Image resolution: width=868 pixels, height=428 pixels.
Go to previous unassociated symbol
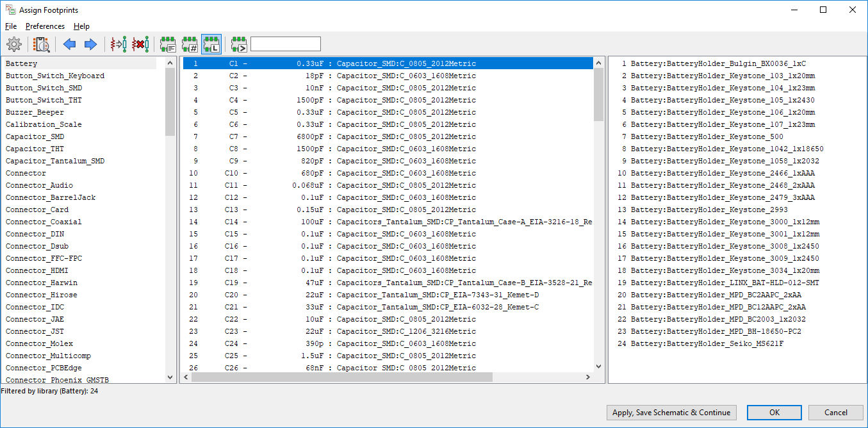(x=69, y=44)
